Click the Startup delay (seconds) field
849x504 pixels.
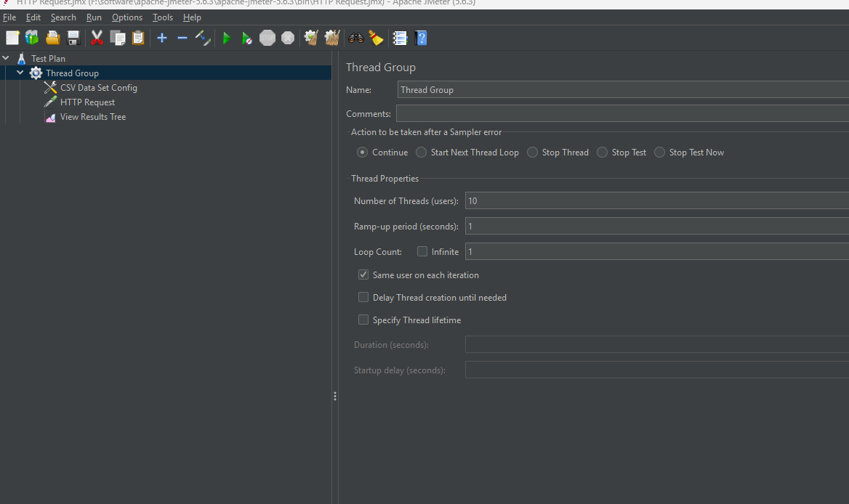click(657, 370)
